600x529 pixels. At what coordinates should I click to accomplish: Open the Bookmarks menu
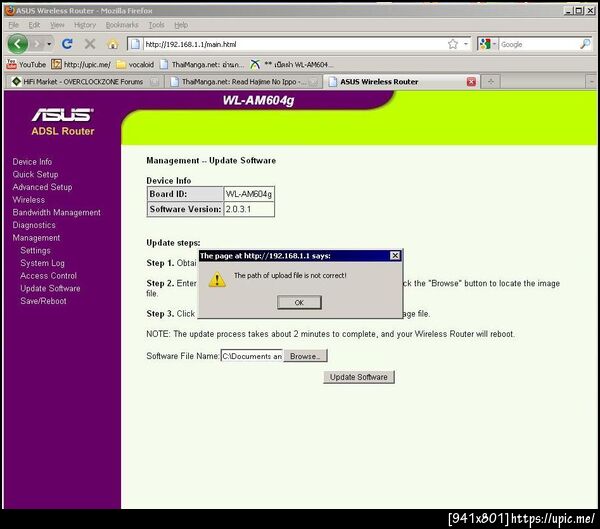122,25
